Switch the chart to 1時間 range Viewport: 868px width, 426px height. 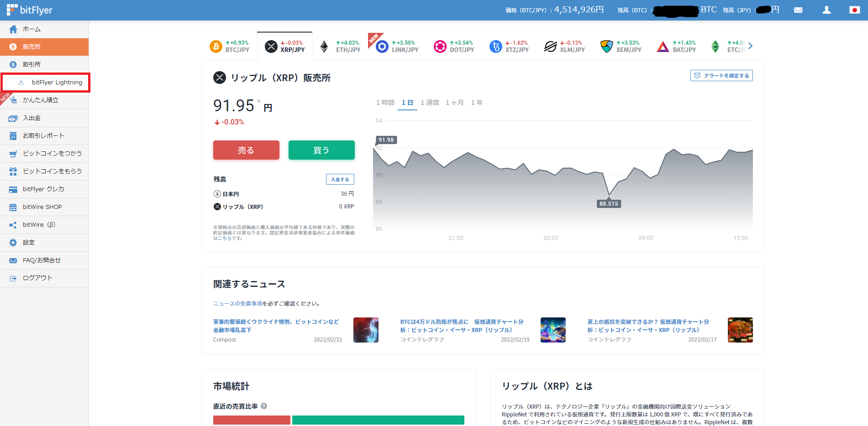point(385,103)
